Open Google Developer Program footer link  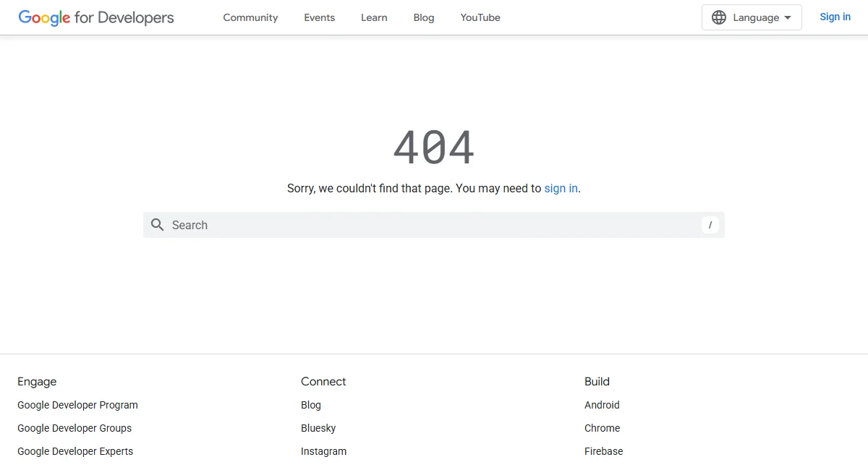pos(77,405)
